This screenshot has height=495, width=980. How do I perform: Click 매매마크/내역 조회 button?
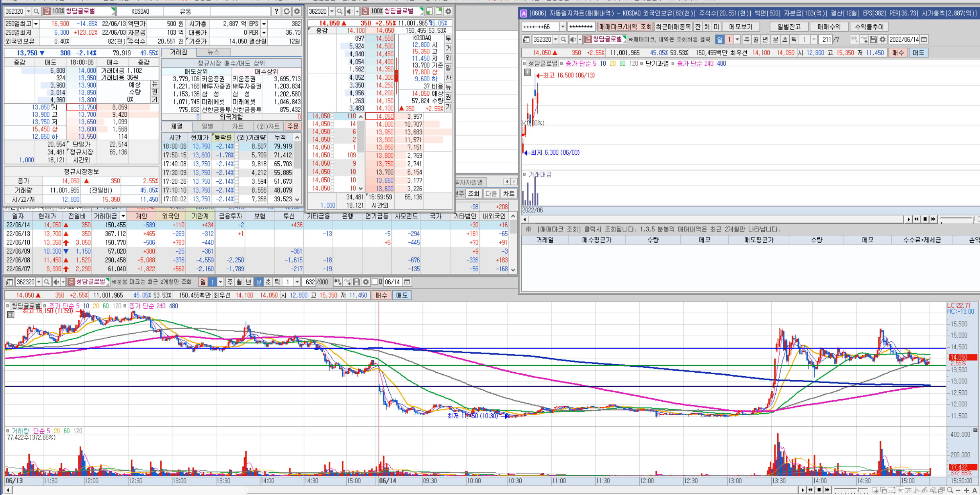coord(625,27)
